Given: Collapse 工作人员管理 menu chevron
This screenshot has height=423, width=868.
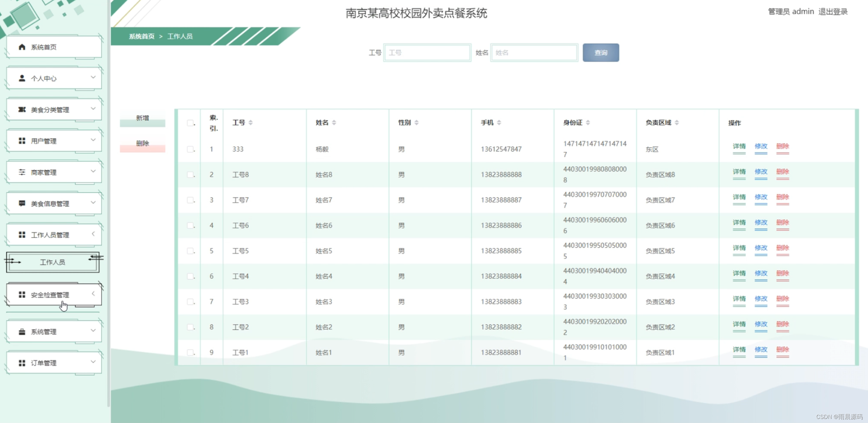Looking at the screenshot, I should (93, 234).
